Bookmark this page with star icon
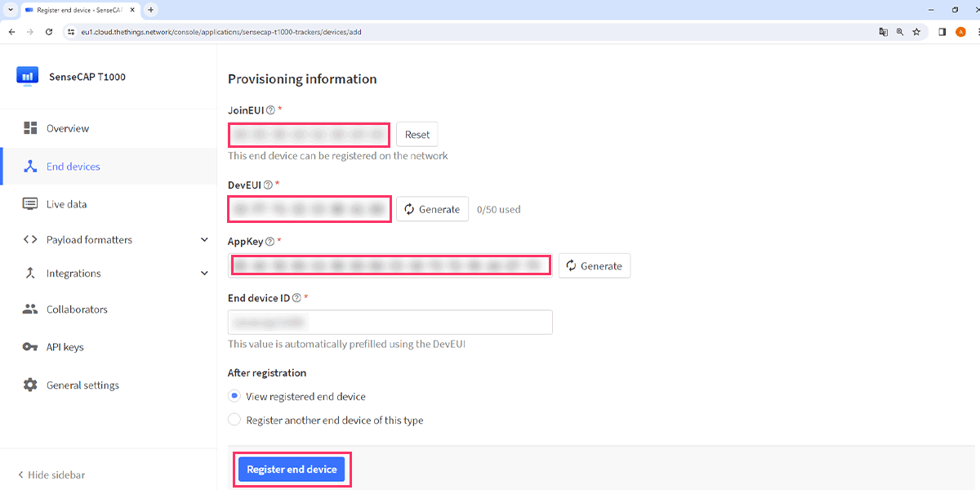Image resolution: width=980 pixels, height=490 pixels. (x=916, y=32)
